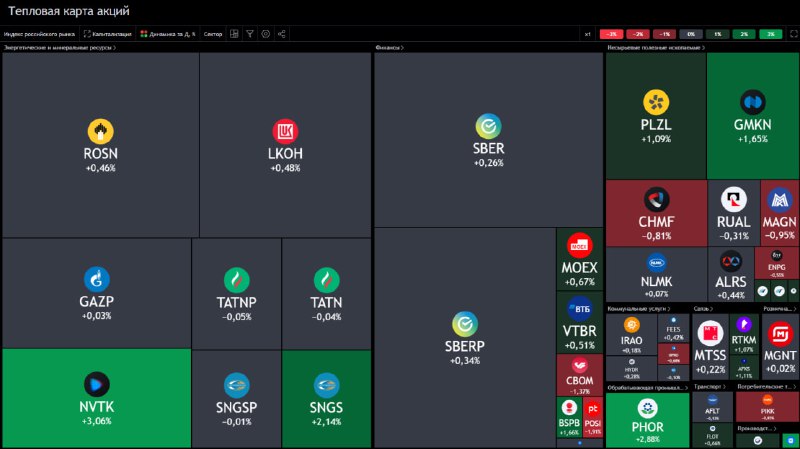Select the Rostelecom RTKM logo
Image resolution: width=800 pixels, height=449 pixels.
click(x=744, y=324)
